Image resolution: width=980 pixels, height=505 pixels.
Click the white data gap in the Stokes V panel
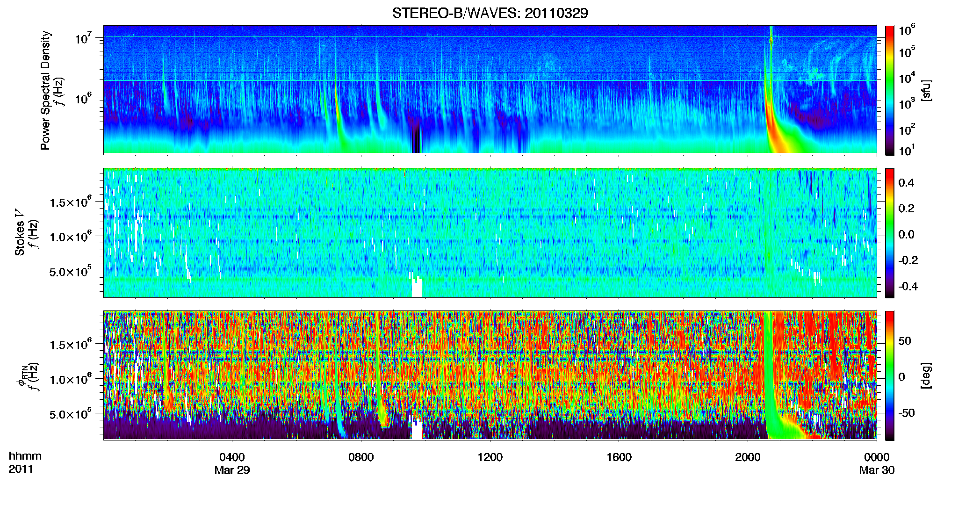click(417, 286)
